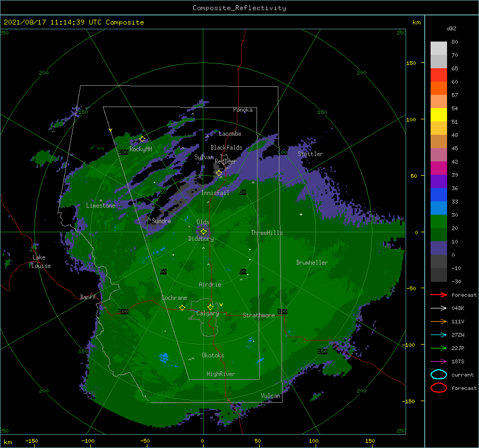This screenshot has width=479, height=448.
Task: Click the RockyMH label
Action: tap(141, 149)
